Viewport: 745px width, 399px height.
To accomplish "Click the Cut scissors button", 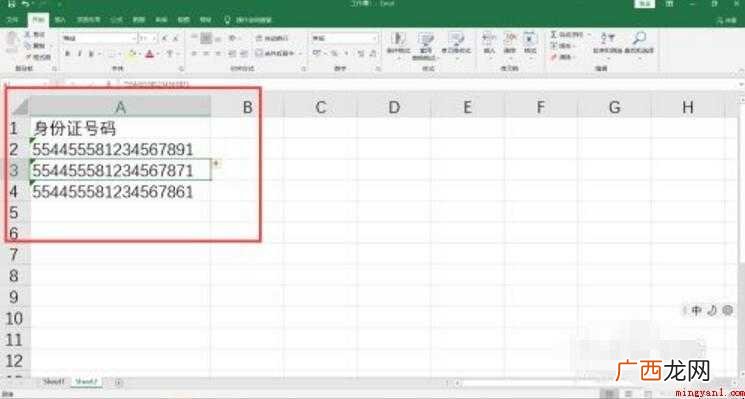I will pos(34,35).
